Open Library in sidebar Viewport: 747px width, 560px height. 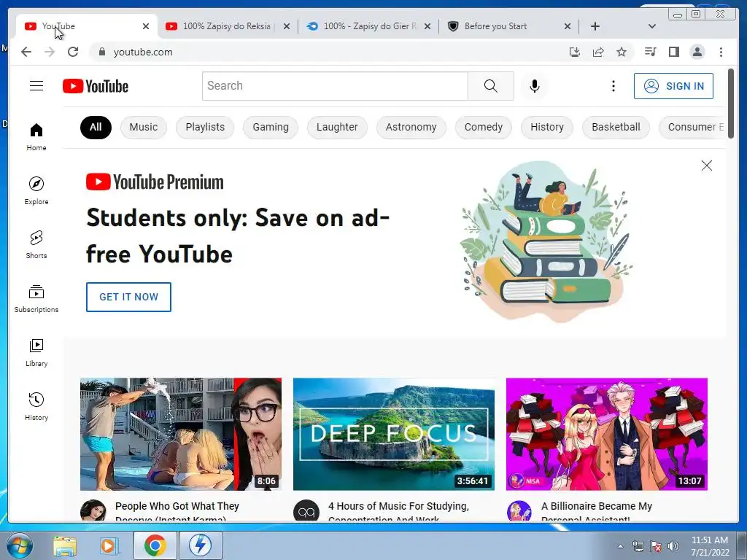[36, 352]
